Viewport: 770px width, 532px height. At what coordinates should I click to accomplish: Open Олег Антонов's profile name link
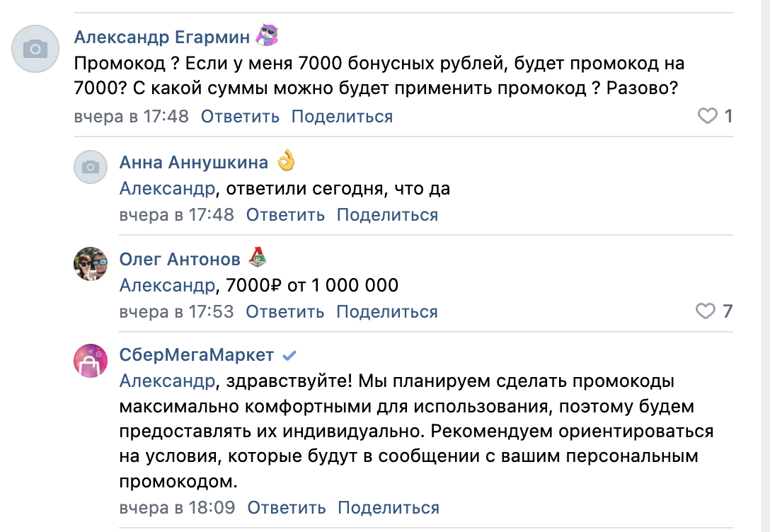(180, 259)
